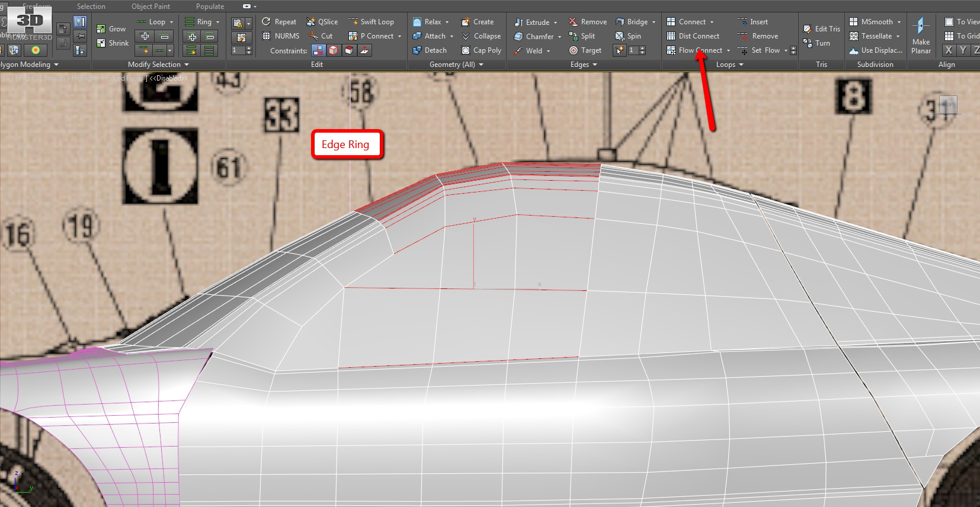980x507 pixels.
Task: Switch to the Object Paint tab
Action: tap(150, 6)
